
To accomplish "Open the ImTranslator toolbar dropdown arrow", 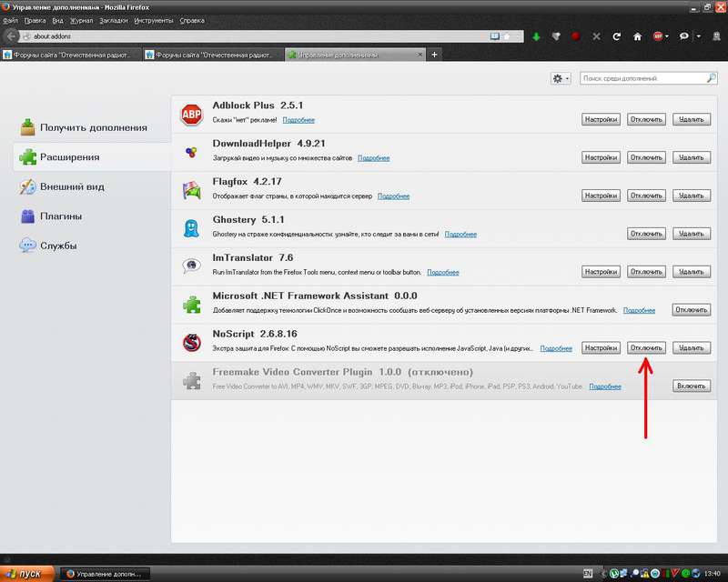I will click(698, 36).
